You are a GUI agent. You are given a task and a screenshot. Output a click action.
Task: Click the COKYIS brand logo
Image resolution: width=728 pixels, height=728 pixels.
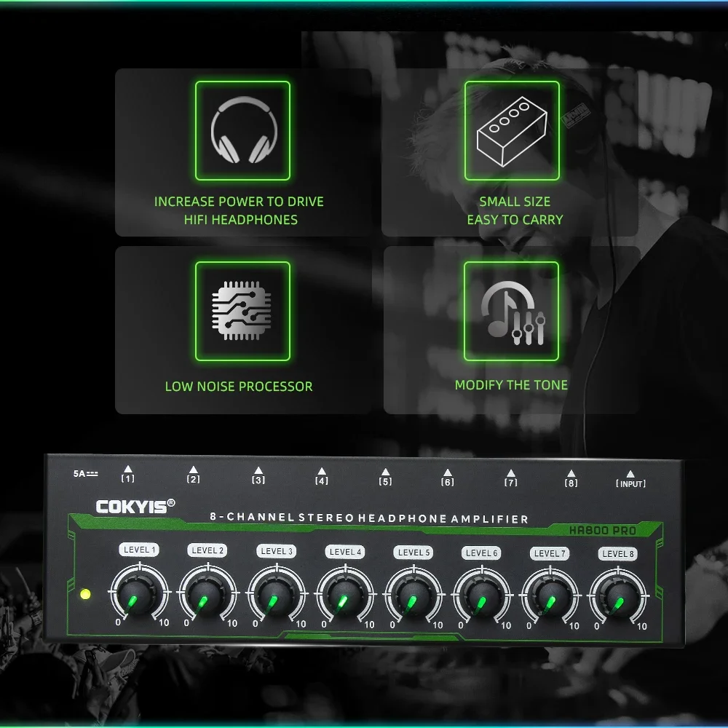point(135,507)
